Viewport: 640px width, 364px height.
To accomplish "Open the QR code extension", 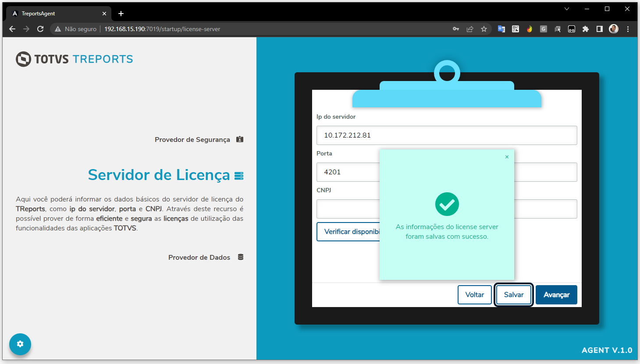I will coord(516,29).
